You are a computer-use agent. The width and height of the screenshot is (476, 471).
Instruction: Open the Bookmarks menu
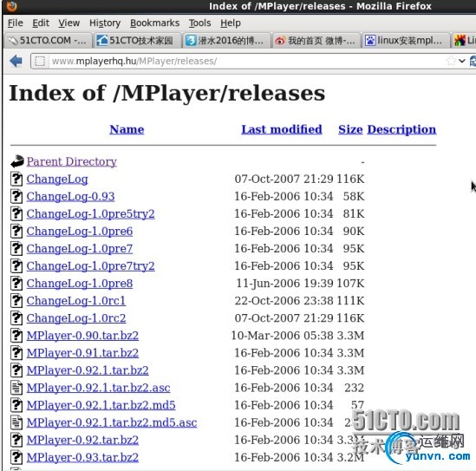point(155,23)
